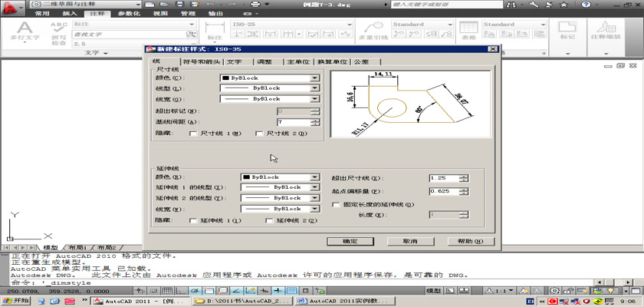Switch to AutoCAD 2011 taskbar button
The height and width of the screenshot is (307, 644).
[x=140, y=301]
